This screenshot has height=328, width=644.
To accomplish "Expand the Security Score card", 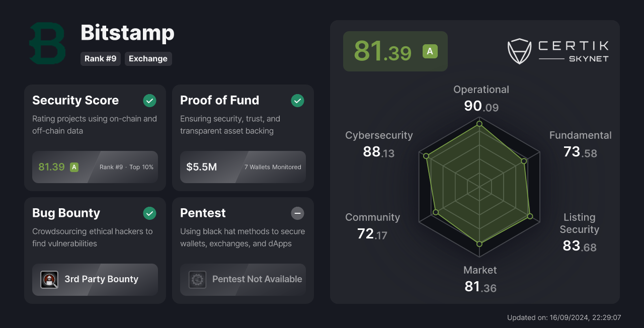I will 95,138.
